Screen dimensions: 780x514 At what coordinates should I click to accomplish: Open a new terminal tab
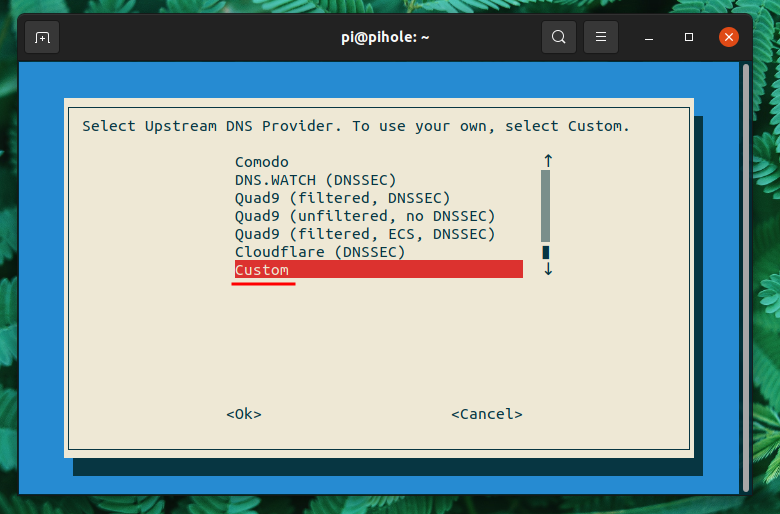42,37
